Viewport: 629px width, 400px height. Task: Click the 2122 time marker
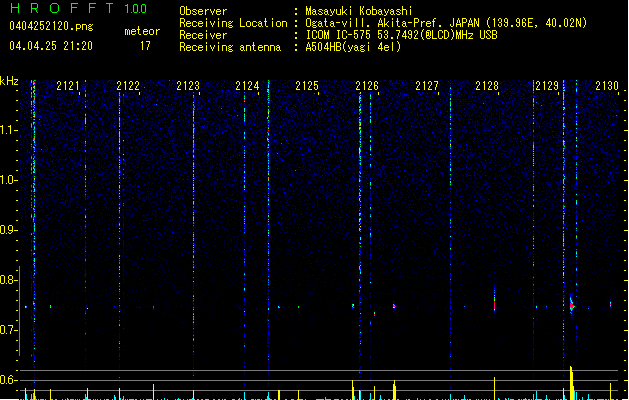pyautogui.click(x=128, y=86)
